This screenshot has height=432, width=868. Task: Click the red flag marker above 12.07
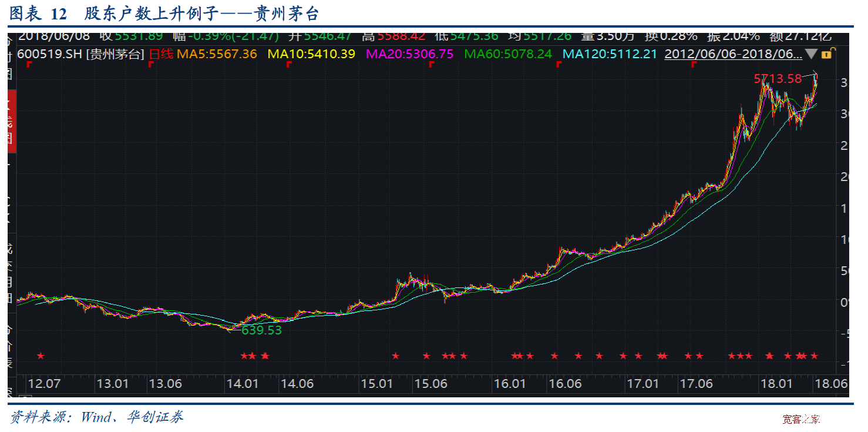pos(29,64)
